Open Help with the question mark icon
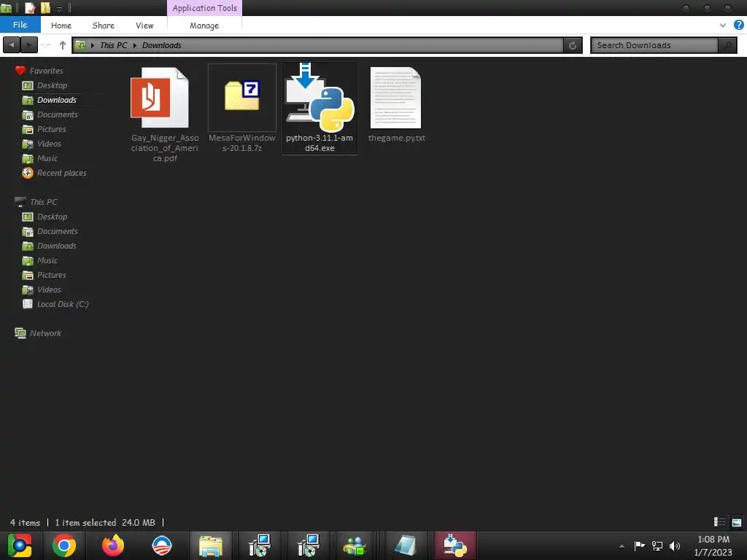The width and height of the screenshot is (747, 560). pyautogui.click(x=738, y=26)
